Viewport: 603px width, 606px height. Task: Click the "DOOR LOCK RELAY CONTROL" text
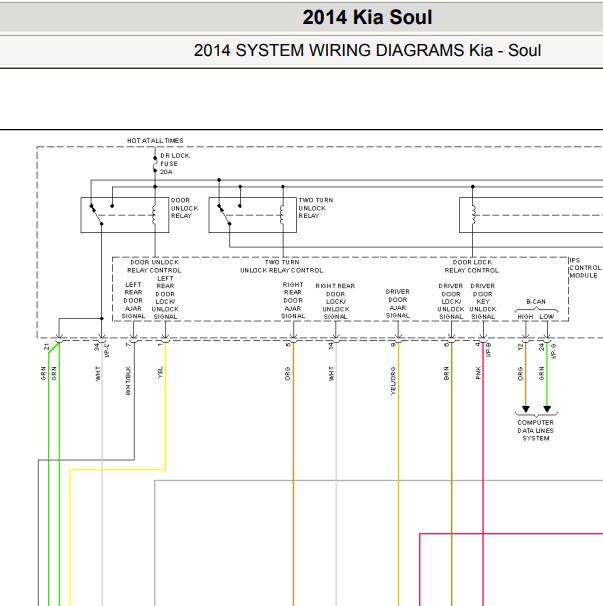tap(472, 266)
